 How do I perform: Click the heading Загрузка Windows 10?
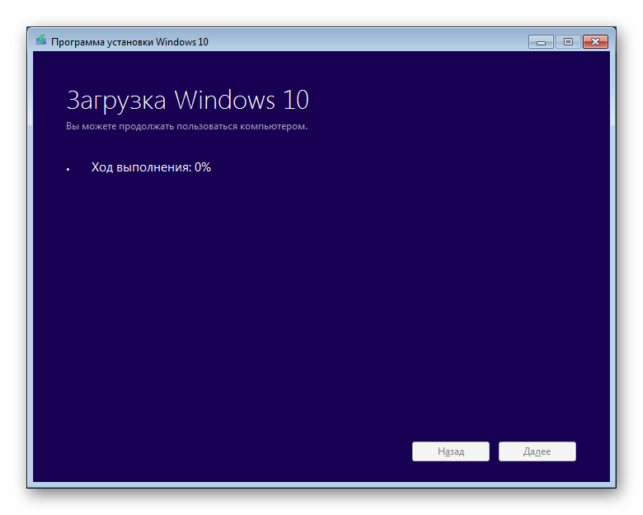pyautogui.click(x=187, y=100)
